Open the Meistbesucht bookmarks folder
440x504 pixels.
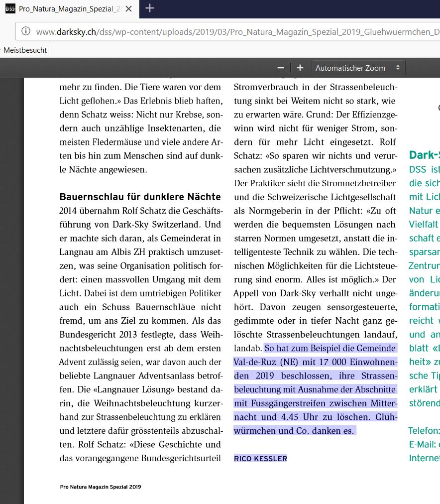[x=25, y=50]
